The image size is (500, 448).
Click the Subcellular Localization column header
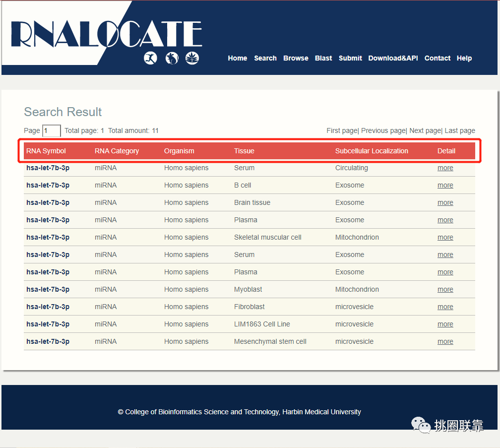(x=372, y=151)
